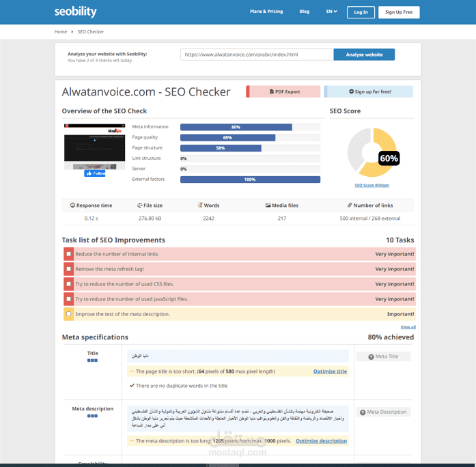Open the Meta Title help button
This screenshot has width=476, height=467.
coord(383,356)
